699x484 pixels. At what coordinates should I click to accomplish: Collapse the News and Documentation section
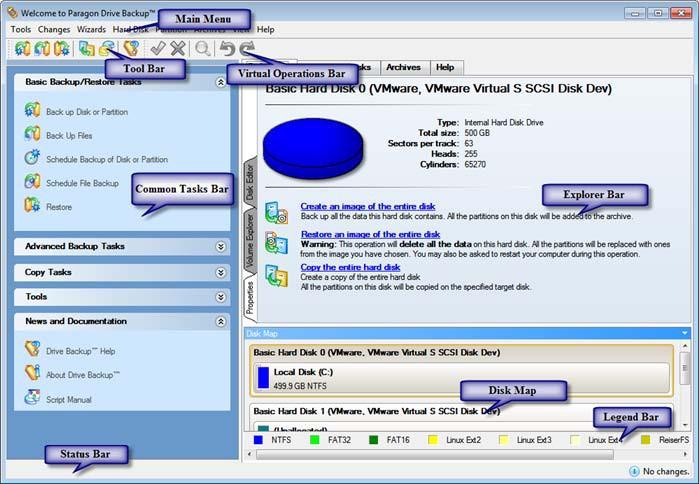click(x=220, y=321)
